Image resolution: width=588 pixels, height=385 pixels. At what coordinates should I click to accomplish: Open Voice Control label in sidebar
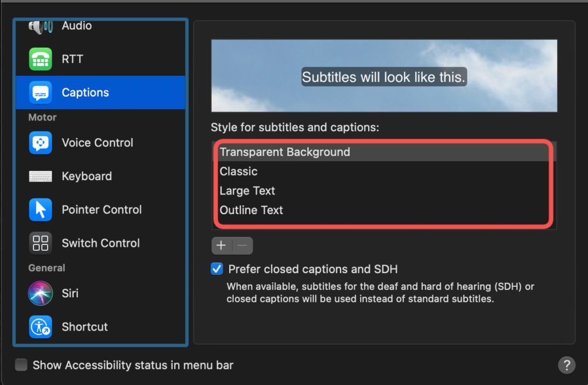[x=98, y=142]
